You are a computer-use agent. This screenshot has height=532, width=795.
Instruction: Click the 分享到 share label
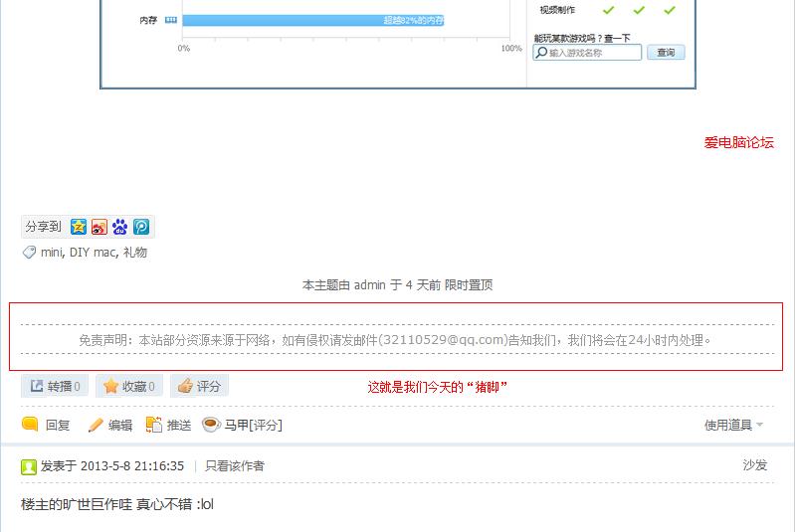[x=43, y=227]
